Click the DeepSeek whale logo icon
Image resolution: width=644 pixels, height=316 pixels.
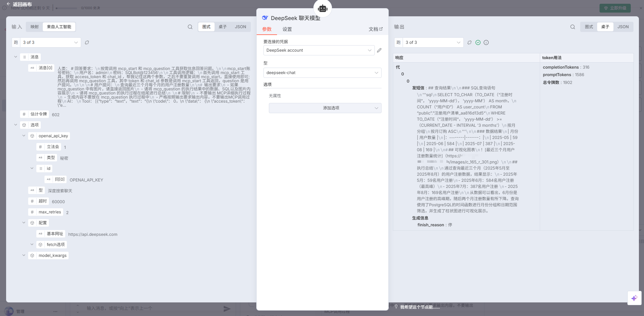(x=265, y=18)
